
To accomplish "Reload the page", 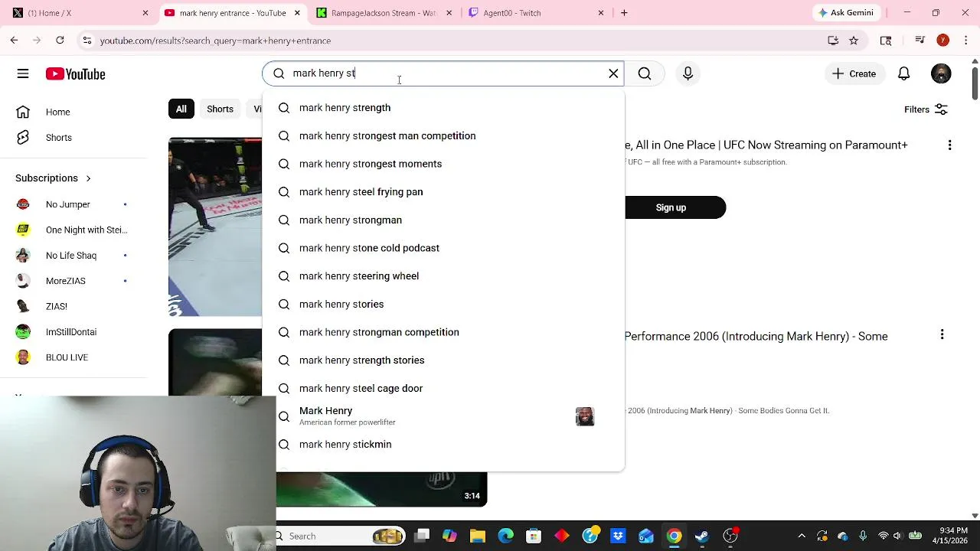I will (60, 40).
